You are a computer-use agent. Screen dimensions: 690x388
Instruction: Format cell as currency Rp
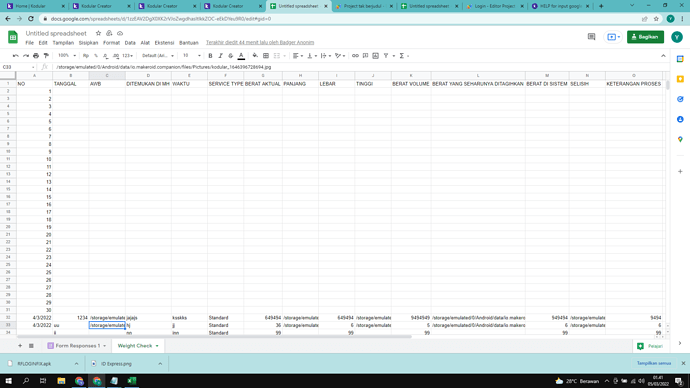click(x=86, y=56)
